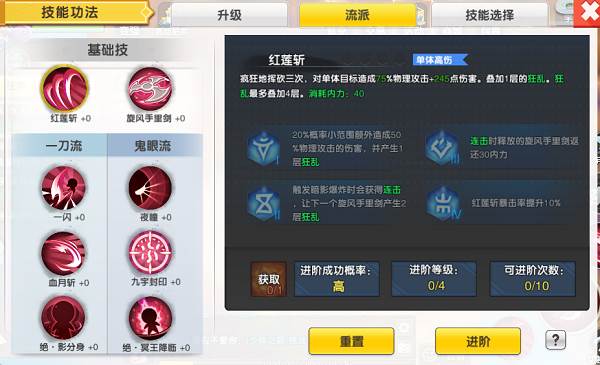Select the 鬼眼流 column header
This screenshot has height=365, width=600.
pyautogui.click(x=153, y=145)
